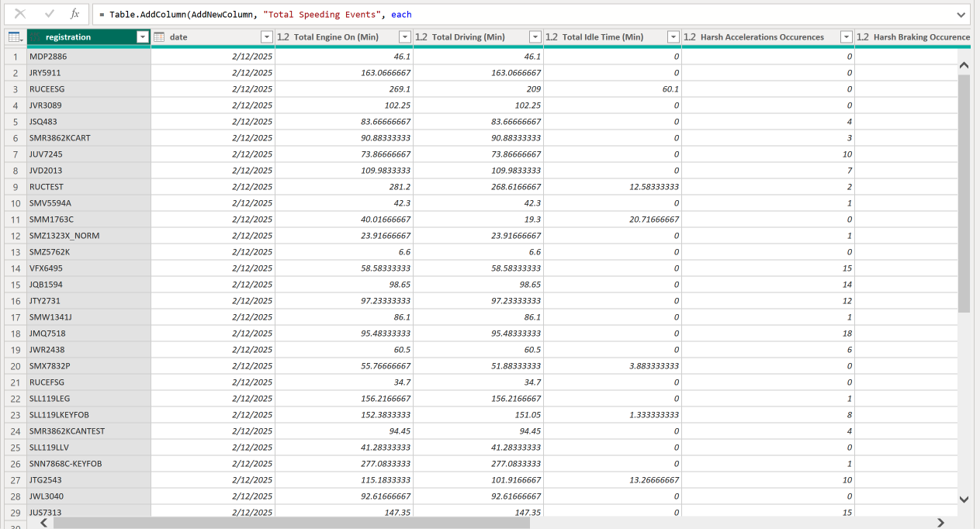
Task: Click the fx function icon
Action: point(74,14)
